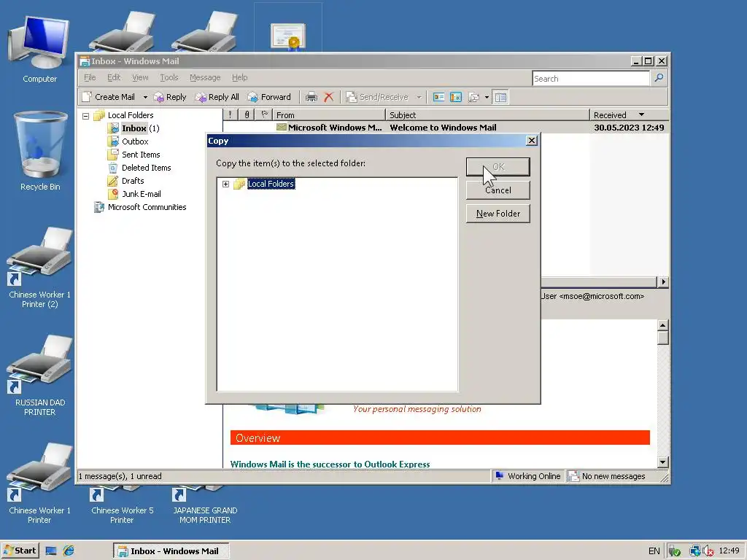Click the Reply toolbar button
Viewport: 747px width, 560px height.
click(x=169, y=97)
